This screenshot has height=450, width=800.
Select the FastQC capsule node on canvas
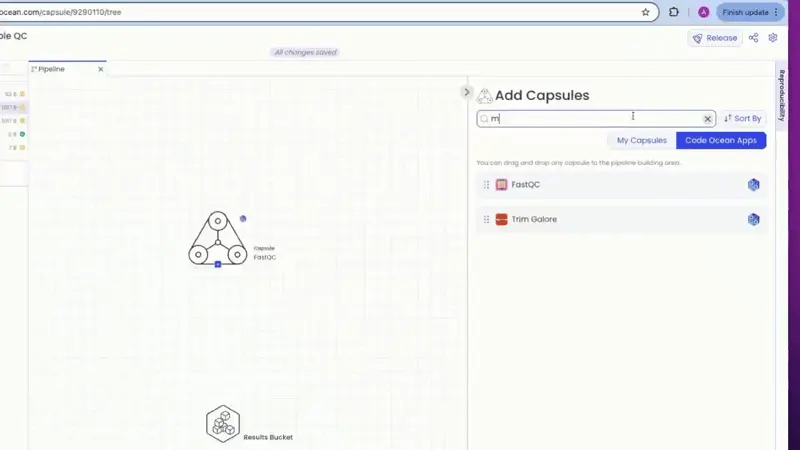click(x=218, y=238)
